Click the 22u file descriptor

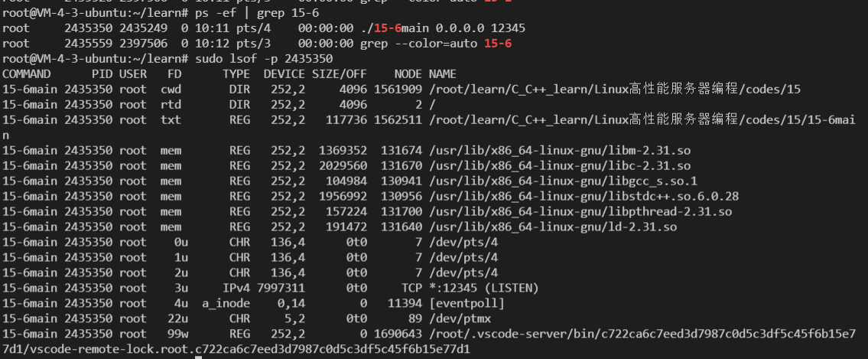pos(177,318)
